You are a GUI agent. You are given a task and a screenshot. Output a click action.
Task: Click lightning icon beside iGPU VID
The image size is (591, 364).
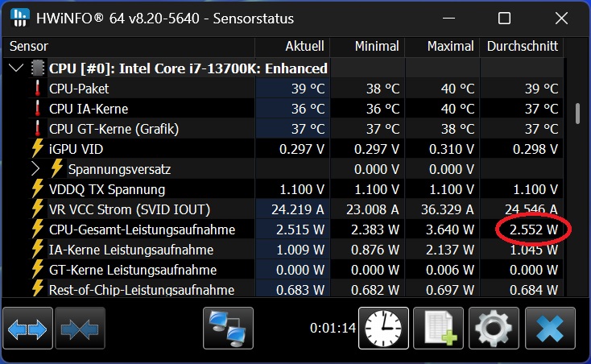[x=37, y=148]
